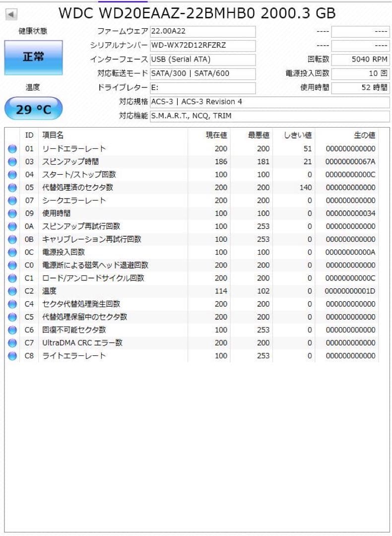Click status orb for ロード/アンロードサイクル回数 row
The height and width of the screenshot is (536, 392).
tap(12, 278)
